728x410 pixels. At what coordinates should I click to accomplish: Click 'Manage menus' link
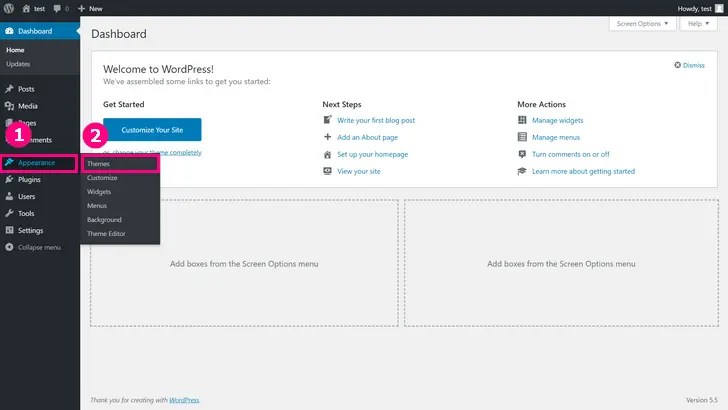[x=556, y=137]
